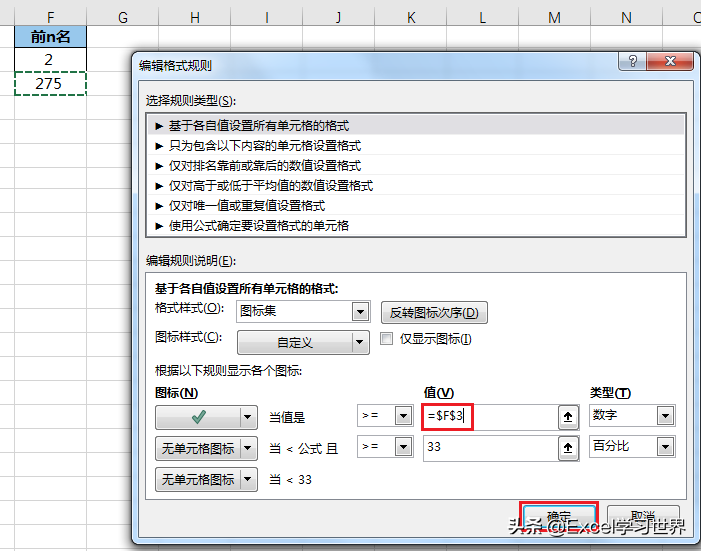
Task: Toggle the 仅显示图标 checkbox
Action: (x=386, y=339)
